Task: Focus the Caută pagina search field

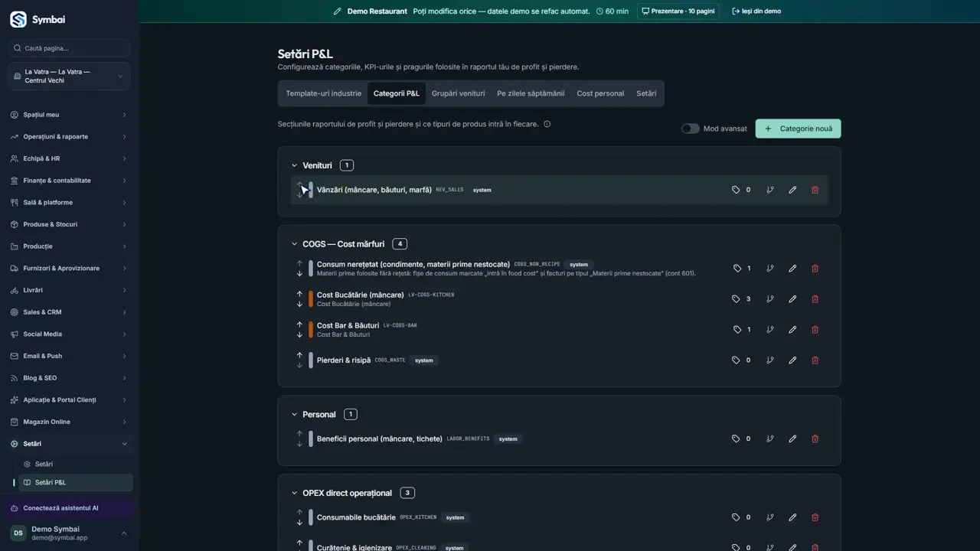Action: pyautogui.click(x=69, y=48)
